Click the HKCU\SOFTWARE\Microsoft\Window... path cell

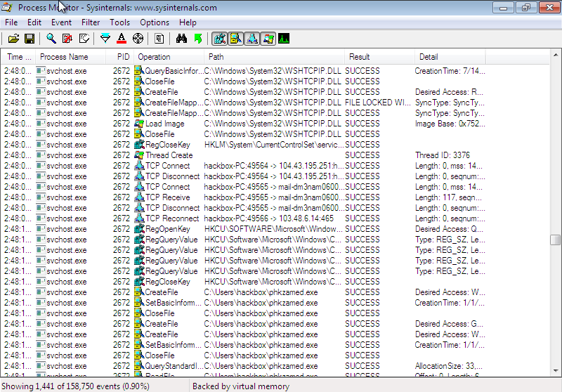(x=274, y=229)
